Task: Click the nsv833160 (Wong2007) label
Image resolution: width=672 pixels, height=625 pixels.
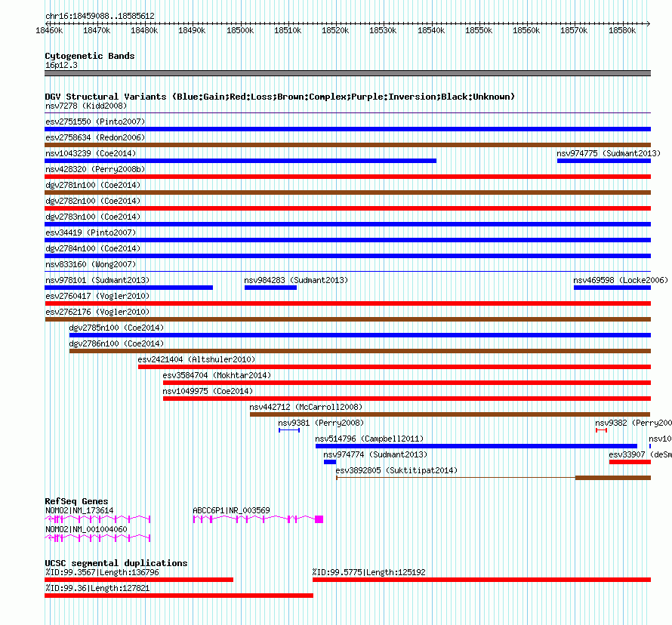Action: (x=91, y=264)
